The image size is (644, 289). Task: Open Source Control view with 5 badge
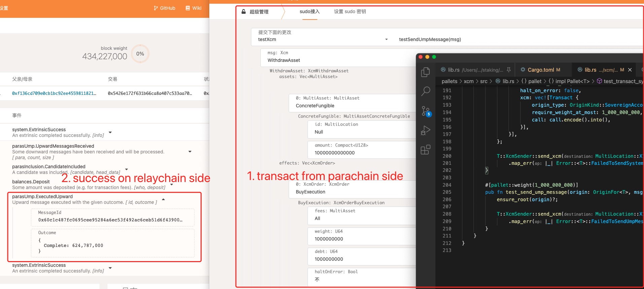click(x=426, y=111)
